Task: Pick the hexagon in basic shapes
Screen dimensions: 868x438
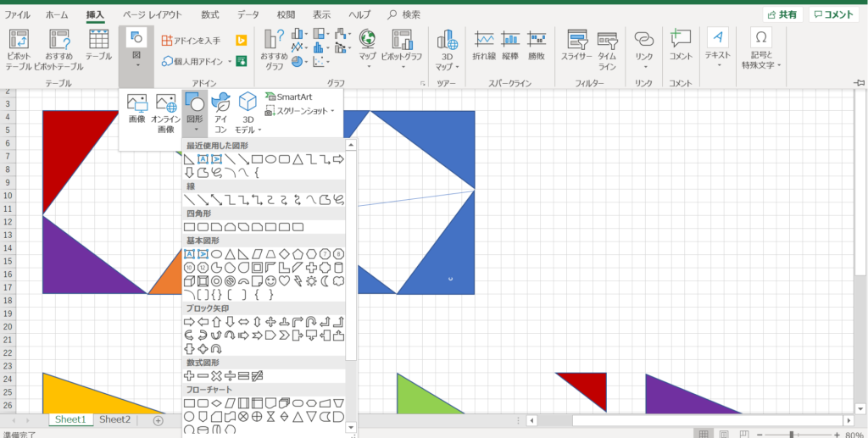Action: click(x=311, y=254)
